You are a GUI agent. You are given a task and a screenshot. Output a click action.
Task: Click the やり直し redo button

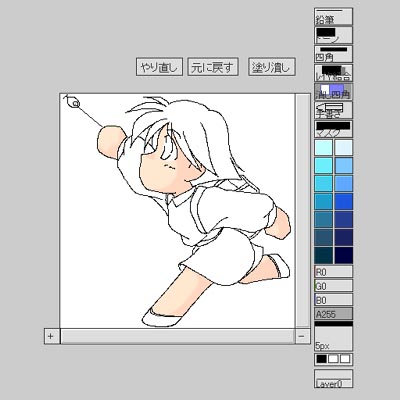tap(159, 67)
